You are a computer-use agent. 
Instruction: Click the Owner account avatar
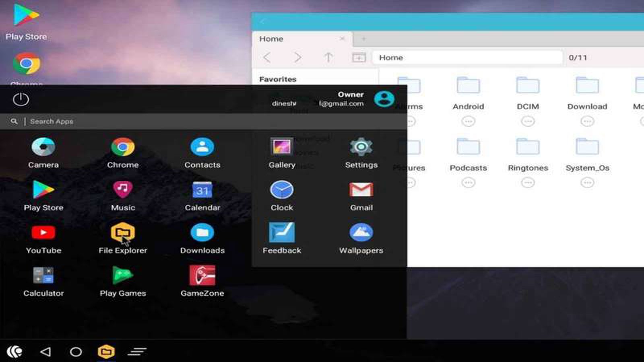click(384, 99)
